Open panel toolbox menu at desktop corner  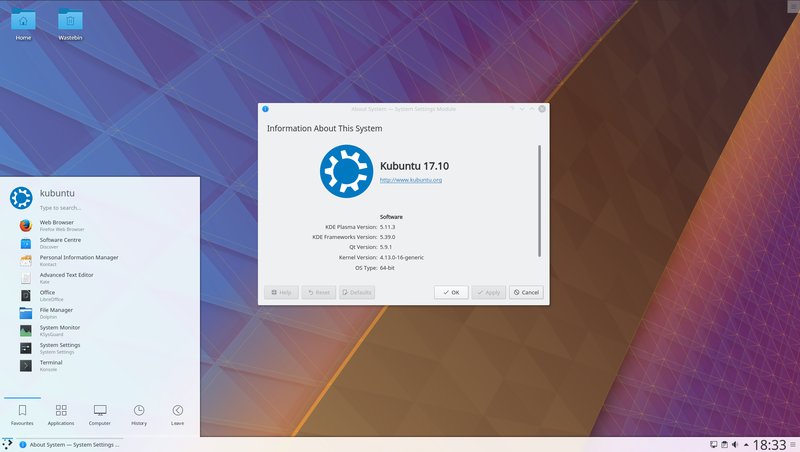pos(794,6)
